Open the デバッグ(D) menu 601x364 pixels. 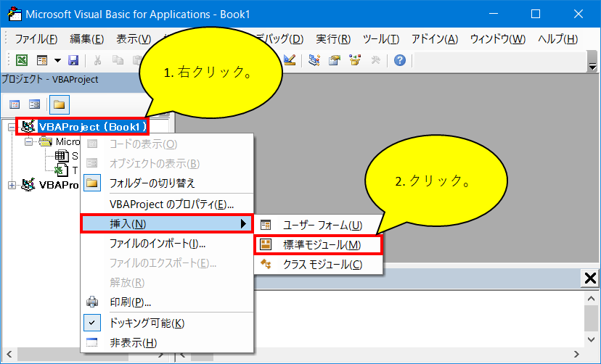pos(282,39)
